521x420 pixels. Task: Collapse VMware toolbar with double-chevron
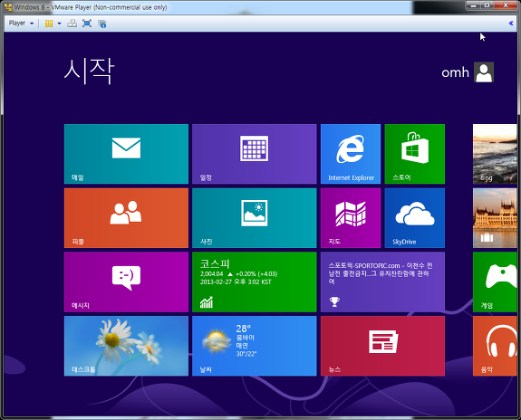pos(511,23)
